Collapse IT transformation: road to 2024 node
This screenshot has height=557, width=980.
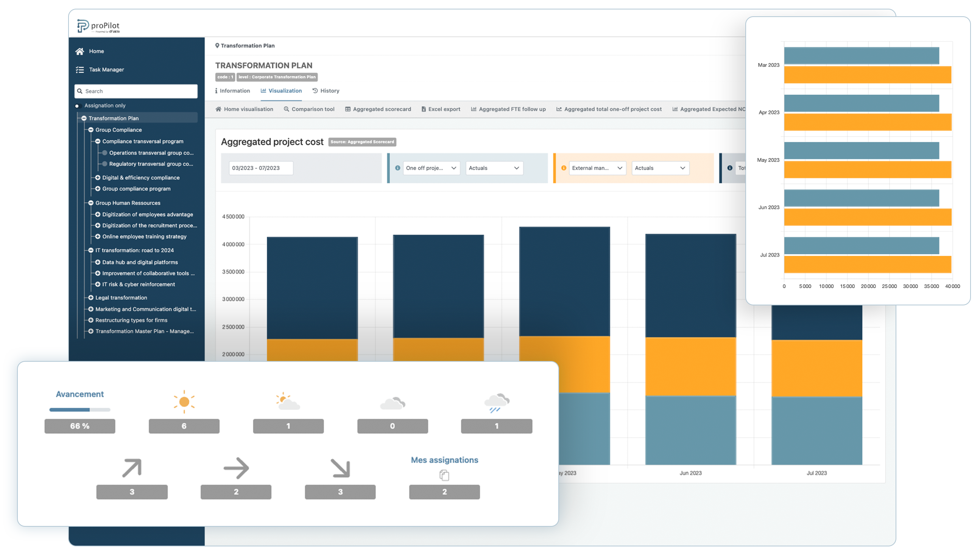pyautogui.click(x=91, y=250)
